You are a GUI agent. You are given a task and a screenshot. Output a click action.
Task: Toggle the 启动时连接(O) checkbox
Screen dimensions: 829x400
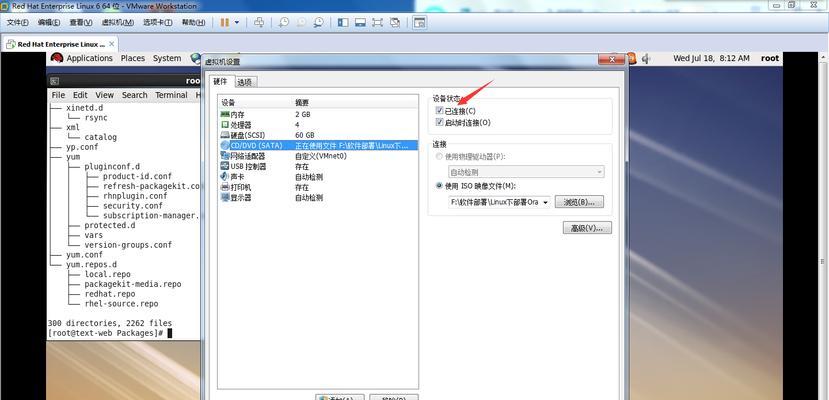[x=439, y=122]
